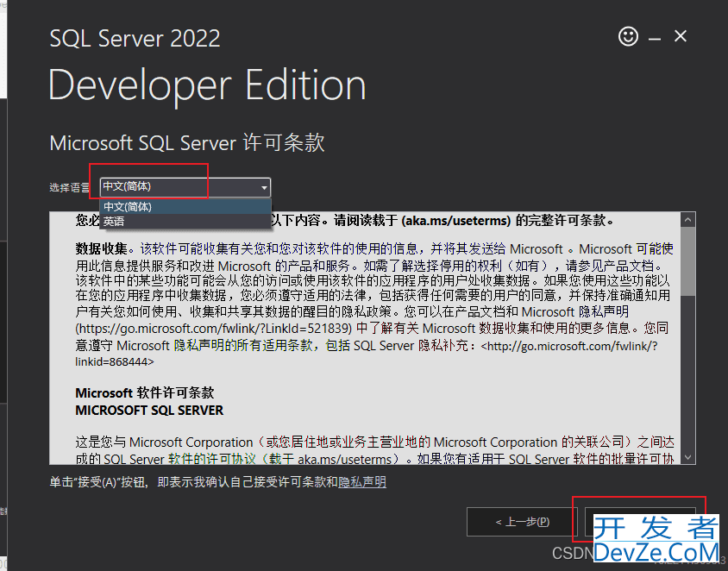Screen dimensions: 728x571
Task: Go back with 上一步(P) button
Action: pyautogui.click(x=522, y=522)
